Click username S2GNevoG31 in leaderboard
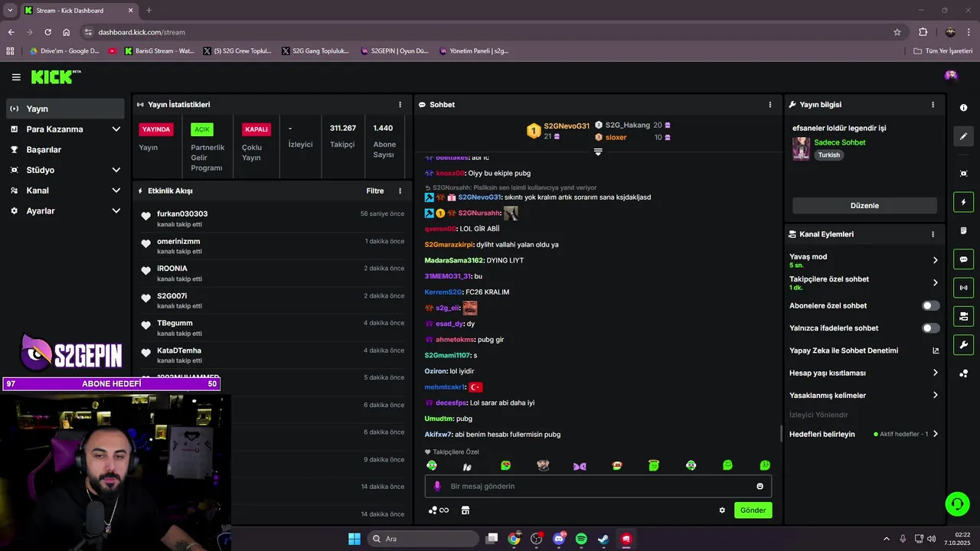Image resolution: width=980 pixels, height=551 pixels. click(x=567, y=126)
